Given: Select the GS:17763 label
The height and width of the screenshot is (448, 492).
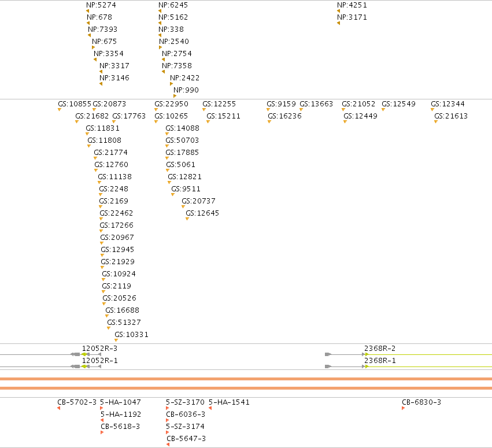Looking at the screenshot, I should tap(129, 116).
